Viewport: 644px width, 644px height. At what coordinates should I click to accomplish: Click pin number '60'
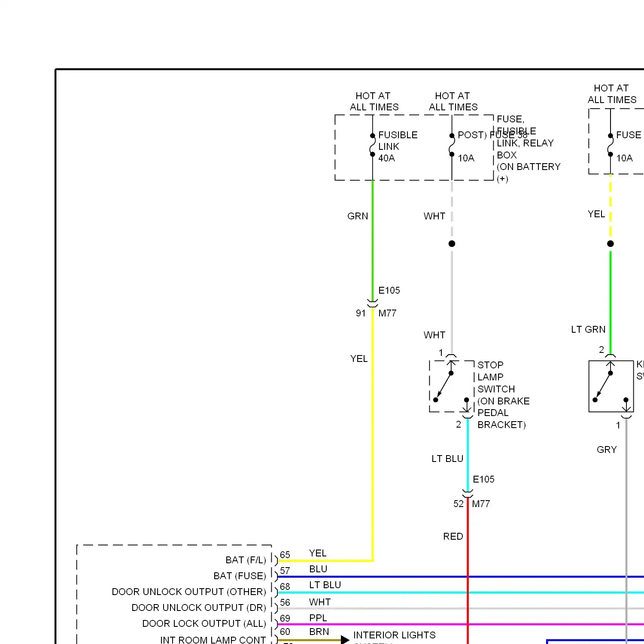click(285, 632)
